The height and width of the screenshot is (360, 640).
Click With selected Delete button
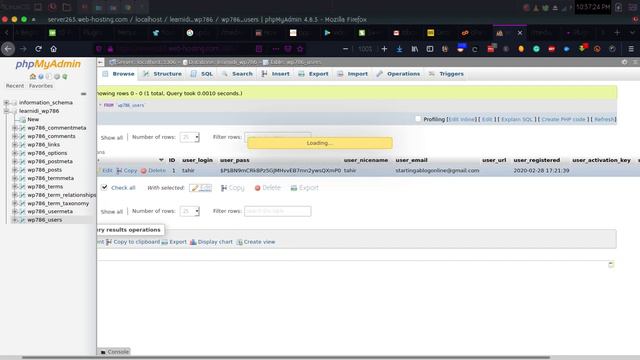pyautogui.click(x=267, y=188)
